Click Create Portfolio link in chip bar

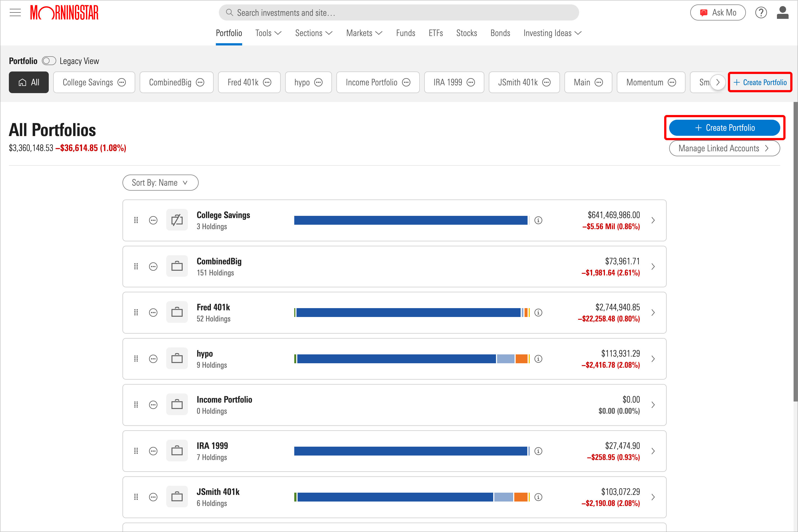click(760, 83)
